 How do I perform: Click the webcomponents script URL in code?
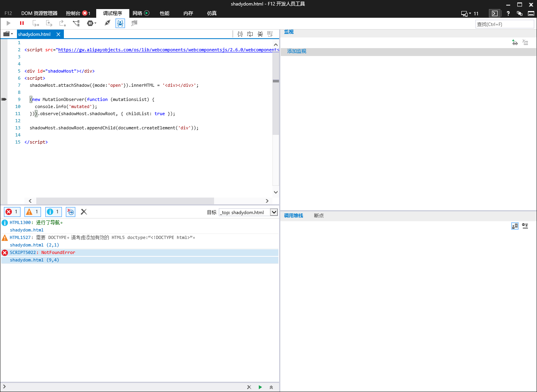[x=169, y=50]
